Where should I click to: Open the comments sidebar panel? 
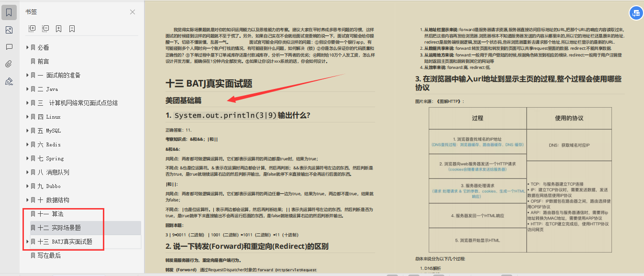[x=9, y=47]
